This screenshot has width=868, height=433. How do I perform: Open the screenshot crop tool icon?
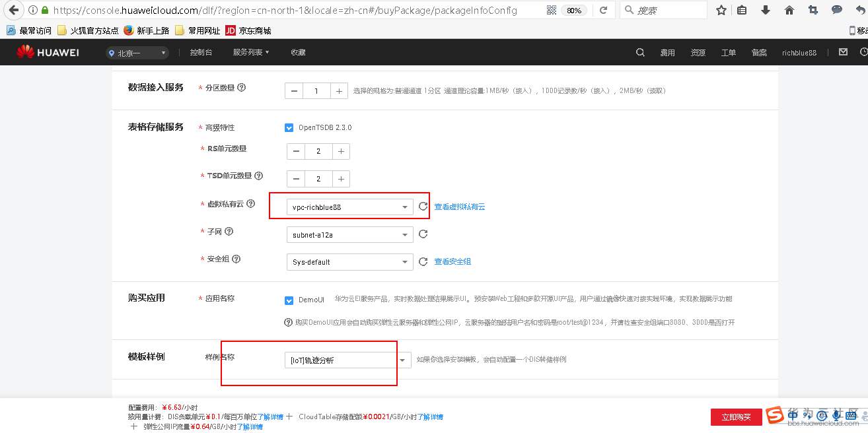(x=813, y=10)
